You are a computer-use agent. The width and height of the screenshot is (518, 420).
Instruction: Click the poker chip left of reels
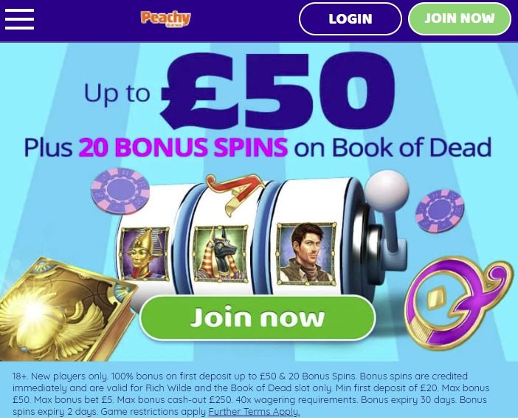120,191
